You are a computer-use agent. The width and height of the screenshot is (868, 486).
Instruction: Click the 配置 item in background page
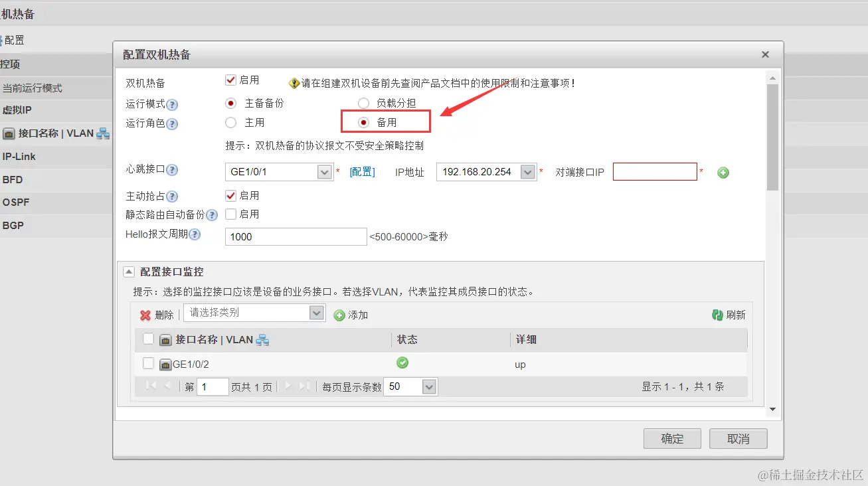tap(13, 40)
